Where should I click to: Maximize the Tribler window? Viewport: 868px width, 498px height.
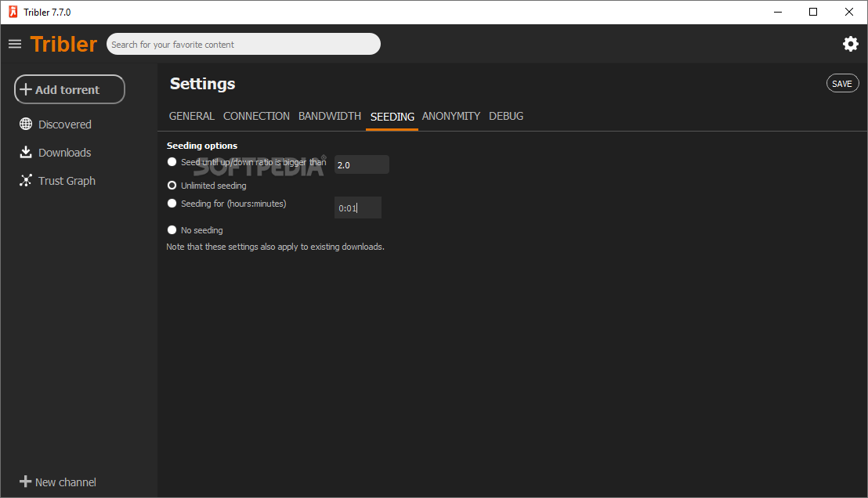coord(813,12)
